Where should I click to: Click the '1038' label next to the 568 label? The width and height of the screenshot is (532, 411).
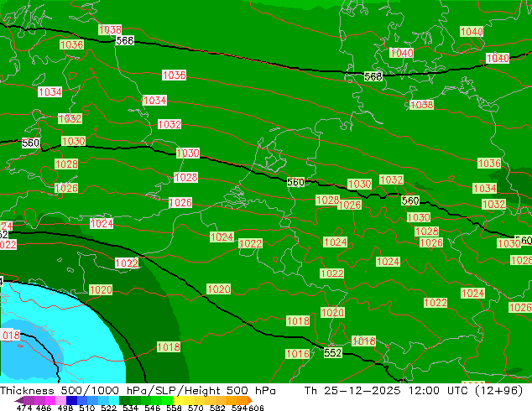coord(110,29)
